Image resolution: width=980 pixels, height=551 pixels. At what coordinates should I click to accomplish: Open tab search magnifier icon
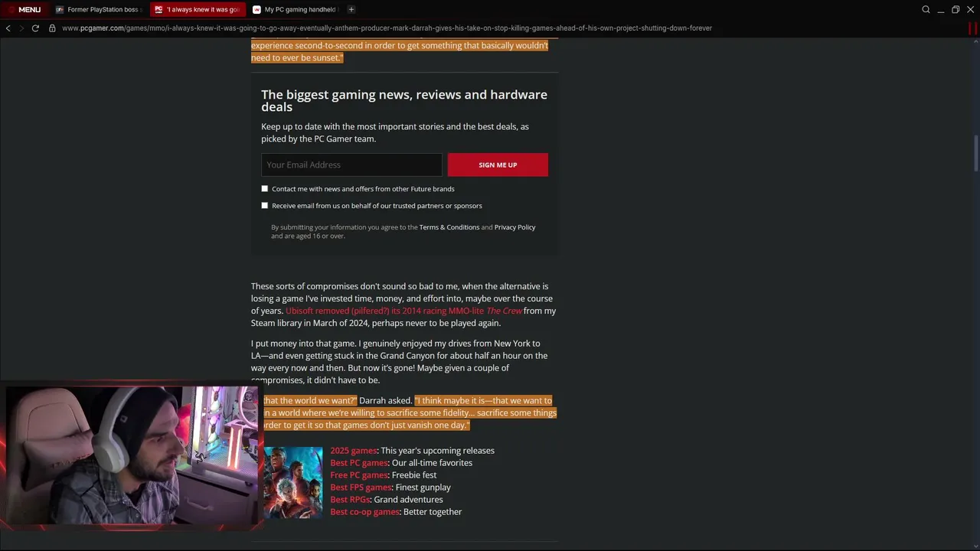coord(926,9)
